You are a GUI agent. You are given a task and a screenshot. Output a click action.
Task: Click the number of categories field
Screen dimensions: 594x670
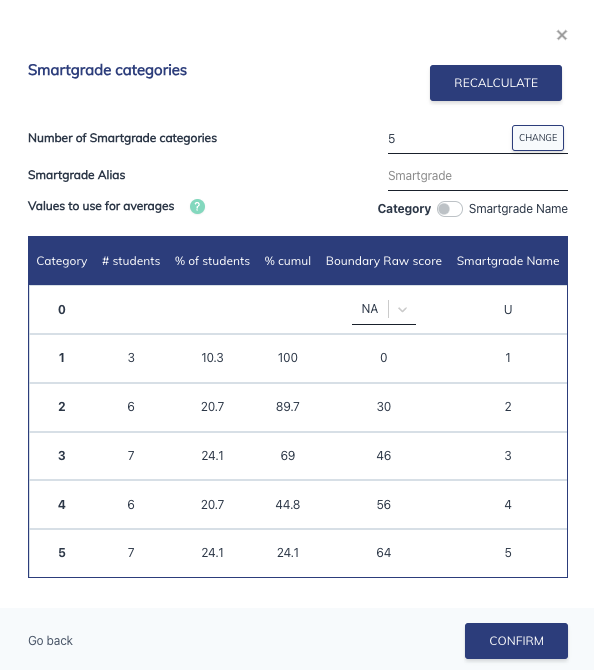point(449,139)
